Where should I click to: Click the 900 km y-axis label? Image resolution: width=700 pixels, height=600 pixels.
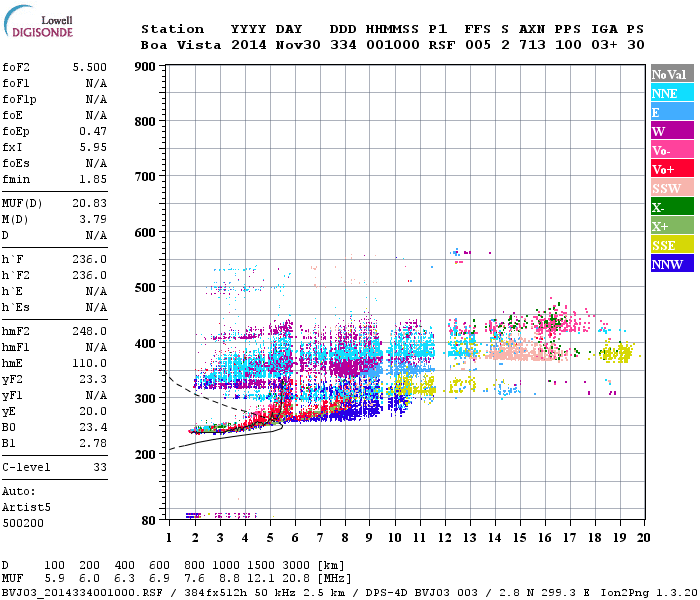145,67
